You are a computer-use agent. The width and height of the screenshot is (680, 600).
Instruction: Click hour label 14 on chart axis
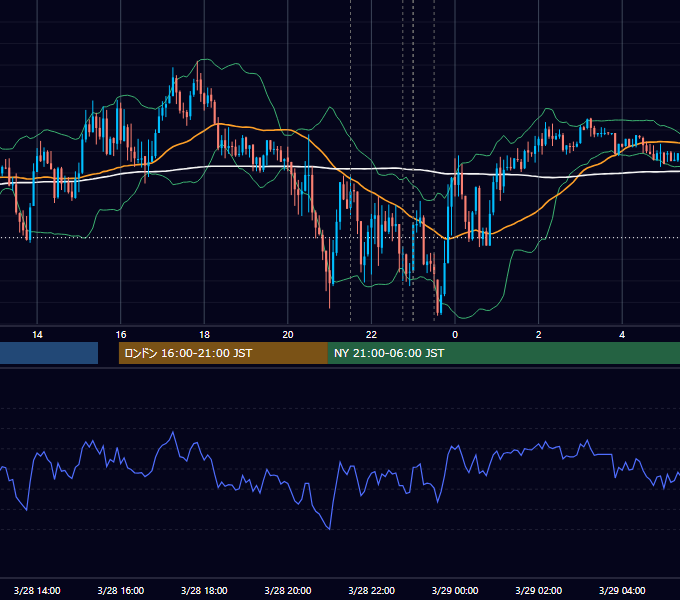pos(37,335)
